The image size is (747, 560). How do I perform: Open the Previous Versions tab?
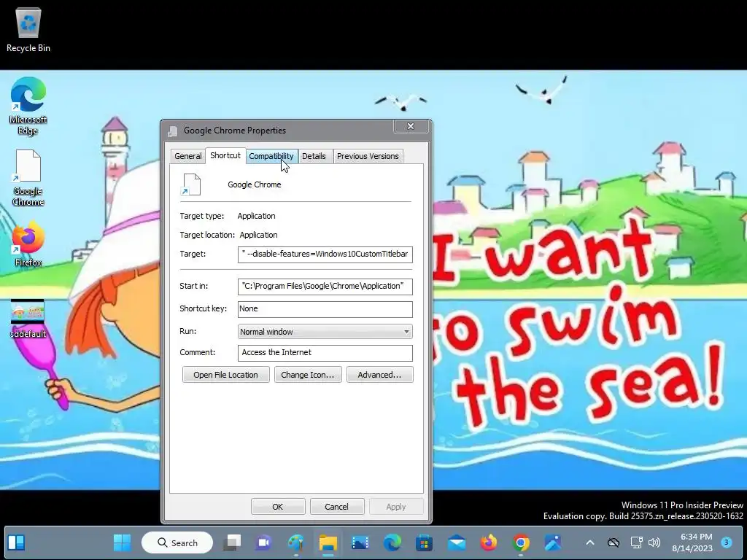(368, 156)
